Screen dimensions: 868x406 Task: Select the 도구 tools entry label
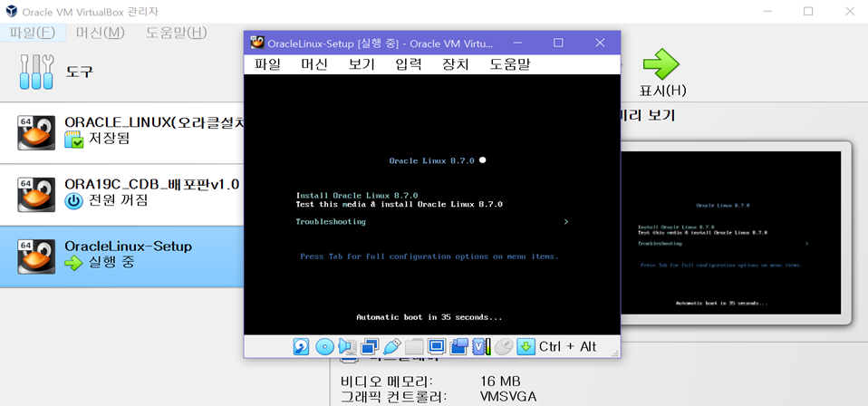(x=81, y=72)
